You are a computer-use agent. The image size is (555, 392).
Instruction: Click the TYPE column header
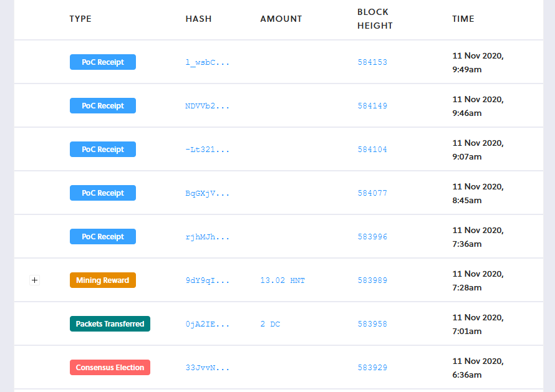click(80, 19)
